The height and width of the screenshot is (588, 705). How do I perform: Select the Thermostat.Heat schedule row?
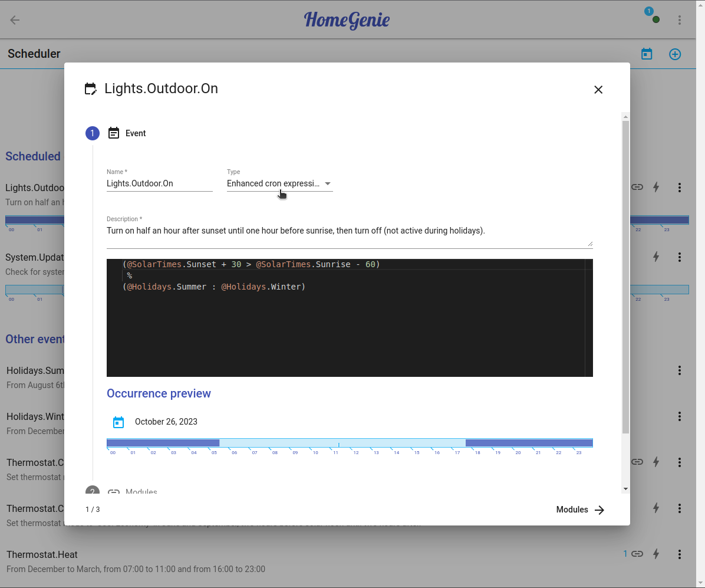click(348, 561)
